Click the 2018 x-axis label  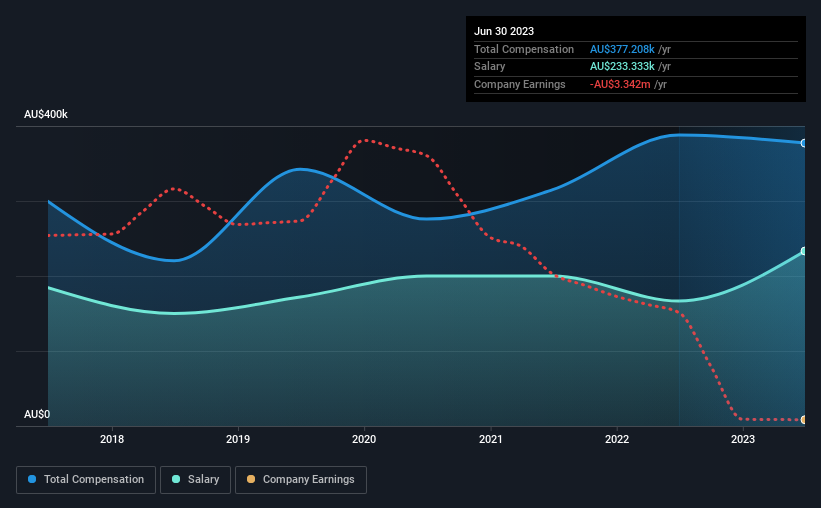click(112, 439)
